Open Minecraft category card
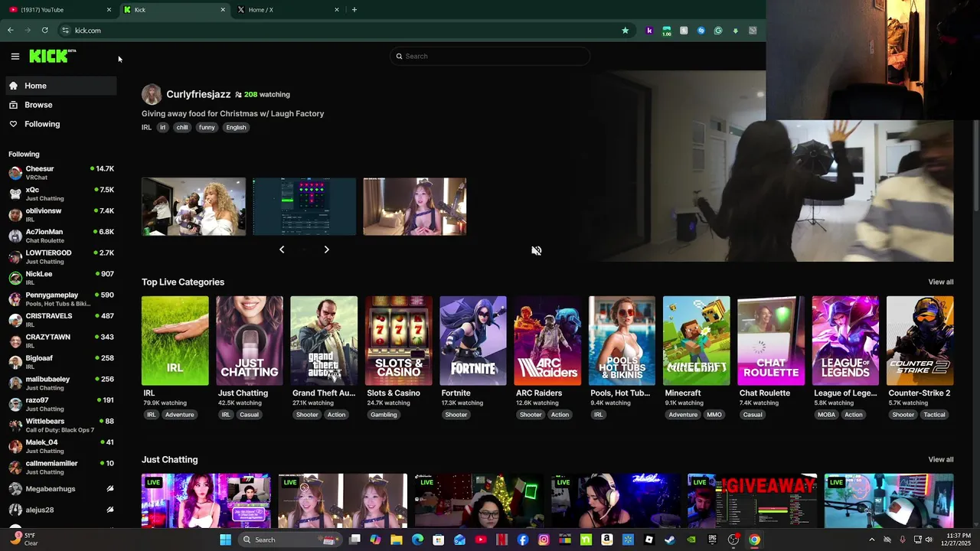 click(x=696, y=341)
